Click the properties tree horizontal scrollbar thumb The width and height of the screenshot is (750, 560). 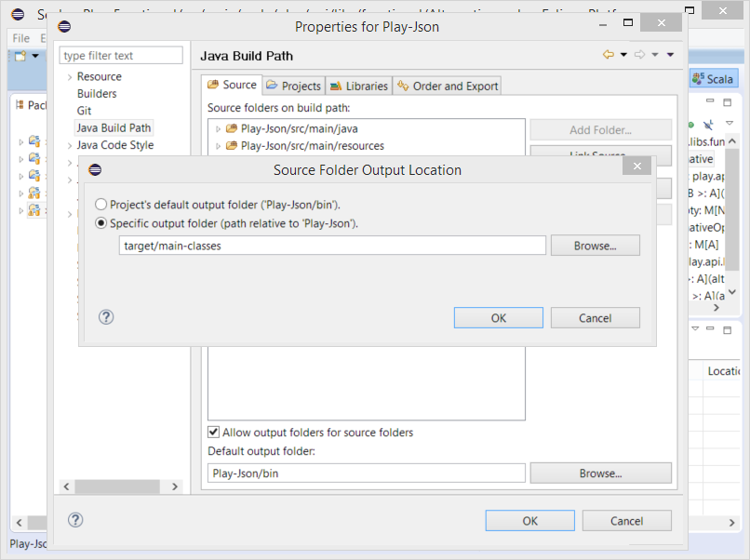117,487
